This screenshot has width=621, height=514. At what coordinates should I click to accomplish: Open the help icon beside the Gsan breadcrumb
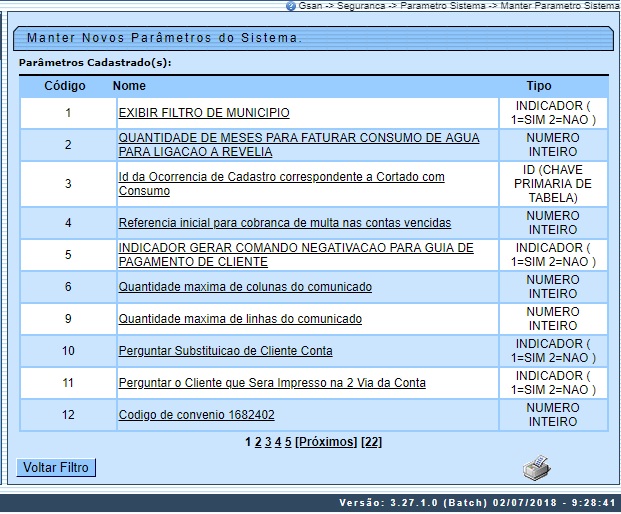click(x=291, y=6)
